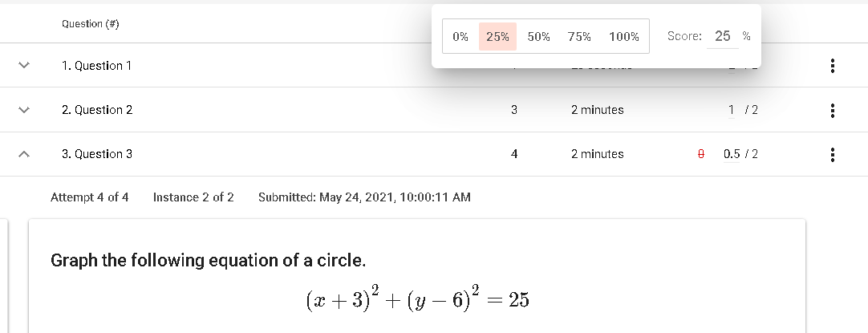Screen dimensions: 868x333
Task: Select the 25% score option
Action: [x=497, y=37]
